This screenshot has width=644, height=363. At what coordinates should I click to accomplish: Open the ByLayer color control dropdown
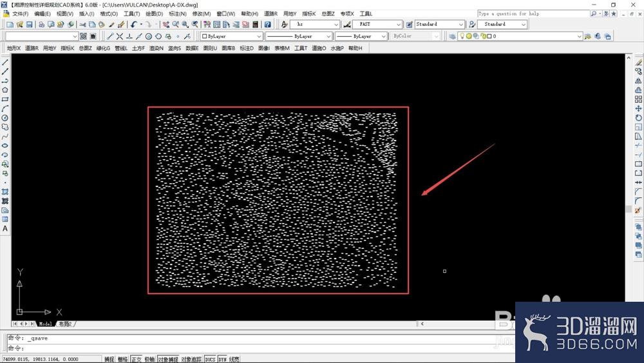click(x=259, y=36)
